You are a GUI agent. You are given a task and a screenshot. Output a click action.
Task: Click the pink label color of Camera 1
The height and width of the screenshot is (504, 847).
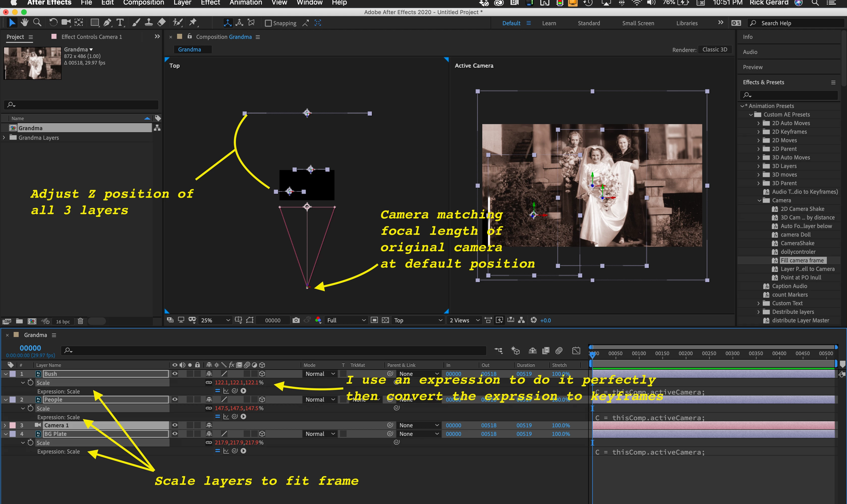13,425
